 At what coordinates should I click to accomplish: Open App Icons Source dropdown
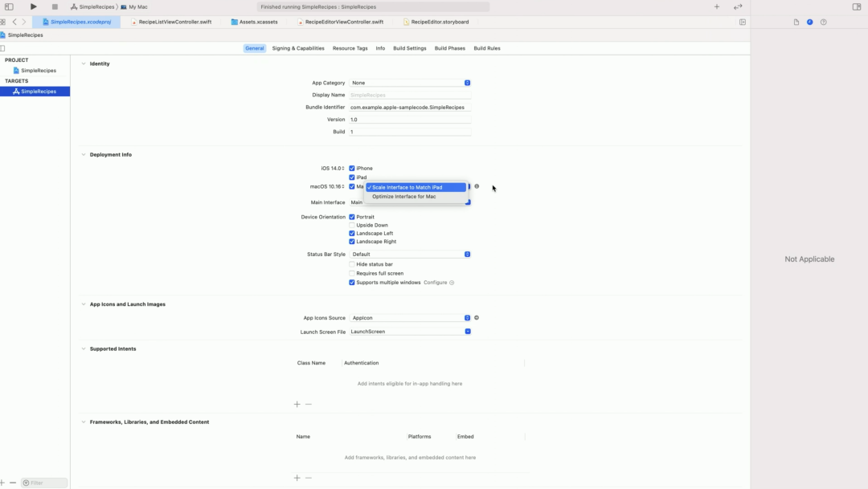coord(410,318)
